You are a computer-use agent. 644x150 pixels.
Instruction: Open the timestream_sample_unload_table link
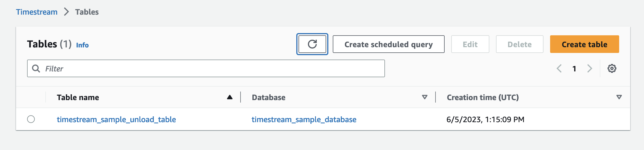pyautogui.click(x=116, y=119)
